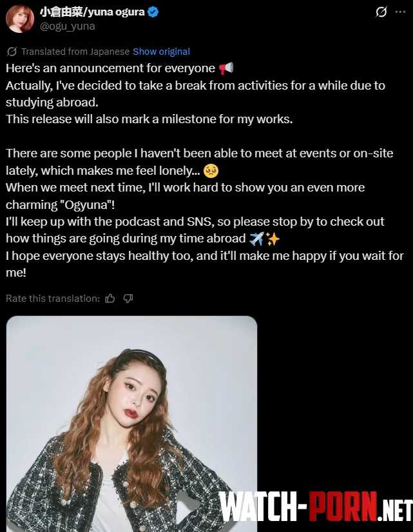Click the "Here's an announcement for everyone" line

click(110, 68)
